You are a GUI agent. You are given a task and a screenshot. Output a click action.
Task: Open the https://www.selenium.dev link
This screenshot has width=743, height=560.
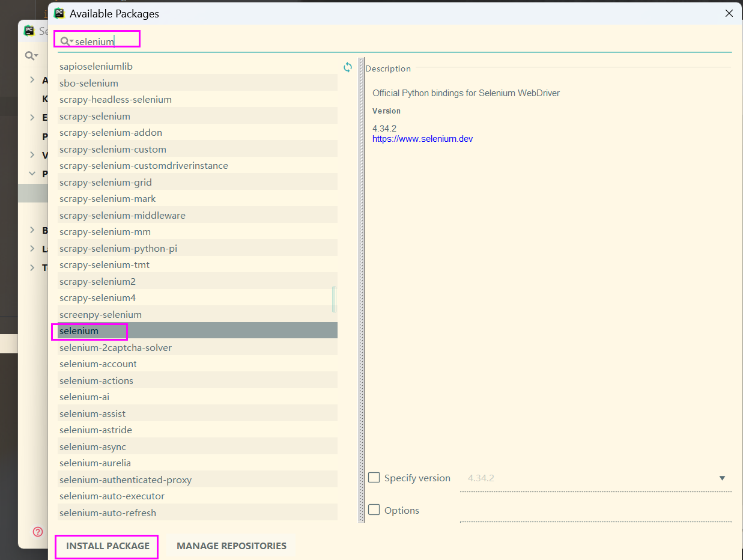pyautogui.click(x=422, y=139)
